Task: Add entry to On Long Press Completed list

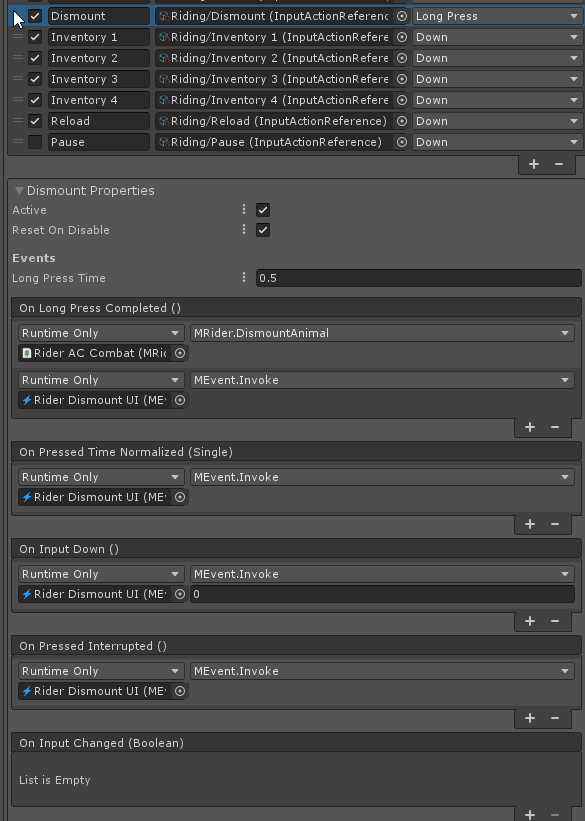Action: pyautogui.click(x=530, y=427)
